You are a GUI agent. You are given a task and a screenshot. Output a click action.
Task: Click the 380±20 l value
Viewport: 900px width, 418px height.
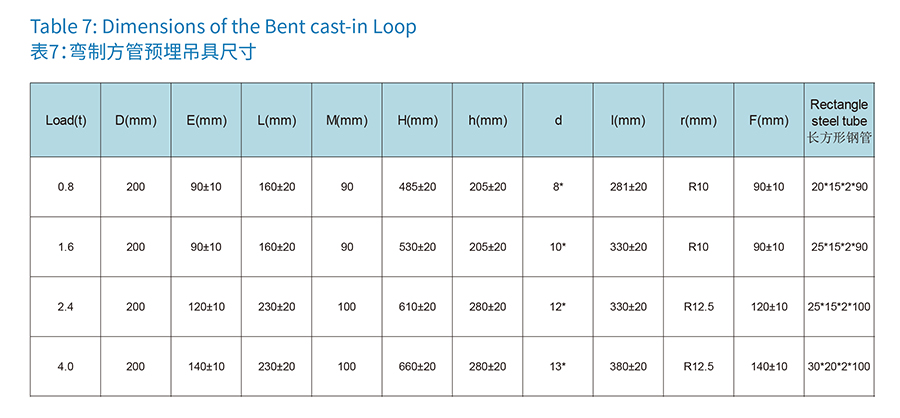pos(628,367)
